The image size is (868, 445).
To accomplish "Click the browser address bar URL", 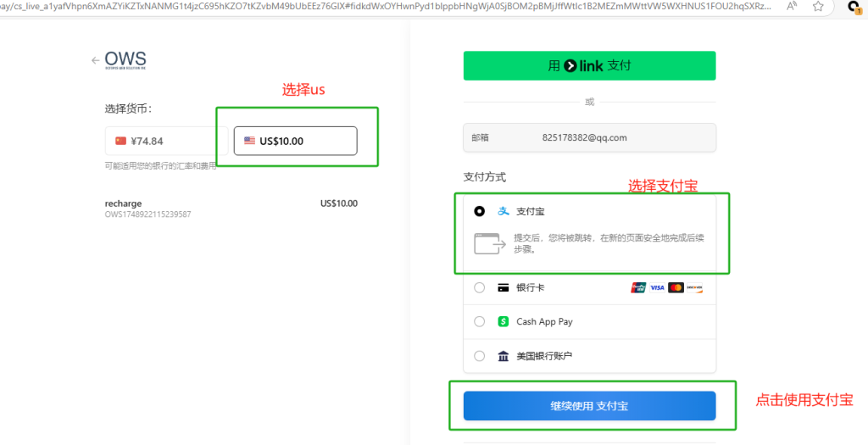I will pyautogui.click(x=387, y=7).
